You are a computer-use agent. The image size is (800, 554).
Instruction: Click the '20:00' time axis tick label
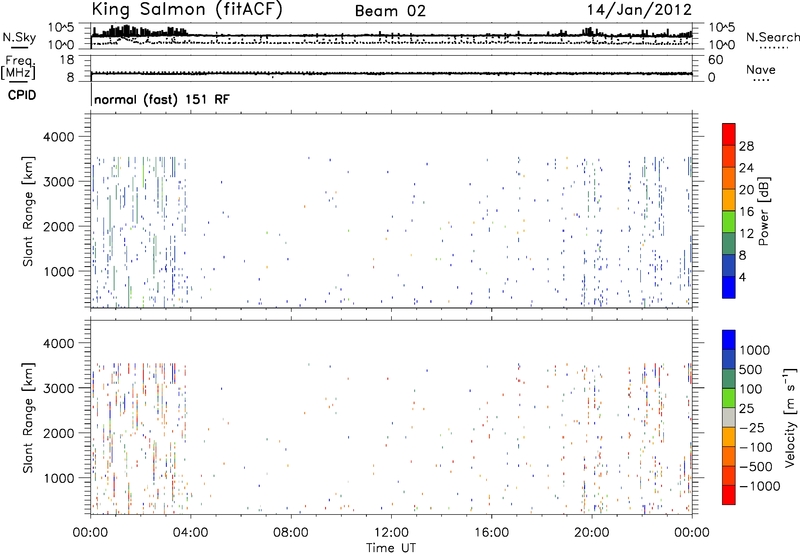pyautogui.click(x=592, y=532)
